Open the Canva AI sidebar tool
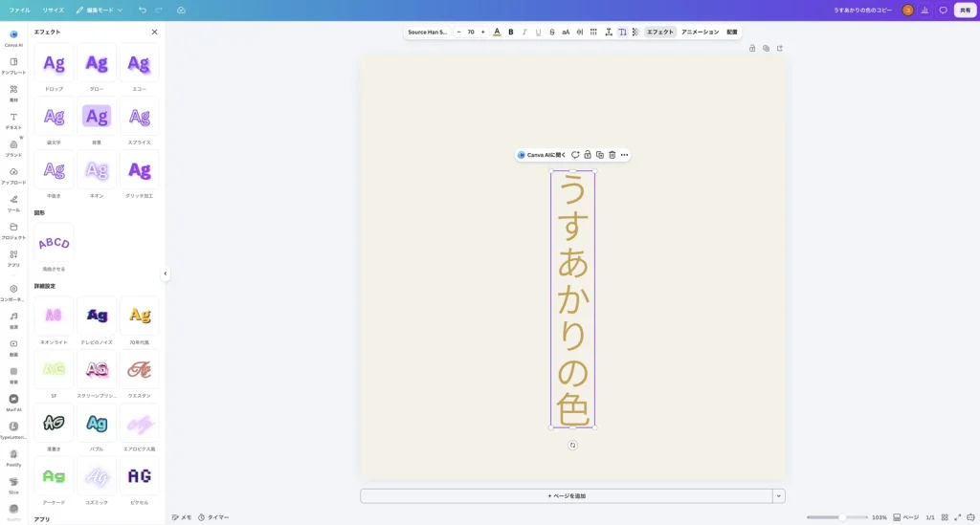Image resolution: width=980 pixels, height=525 pixels. click(13, 37)
